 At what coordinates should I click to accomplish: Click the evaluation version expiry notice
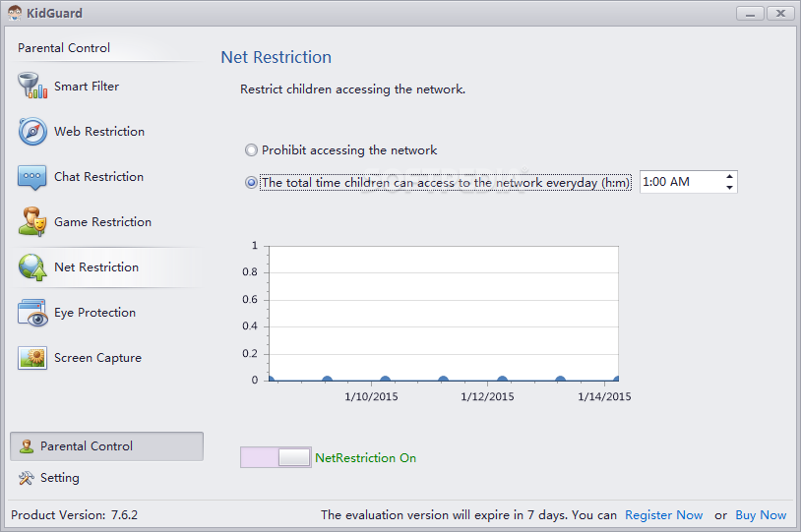[468, 515]
